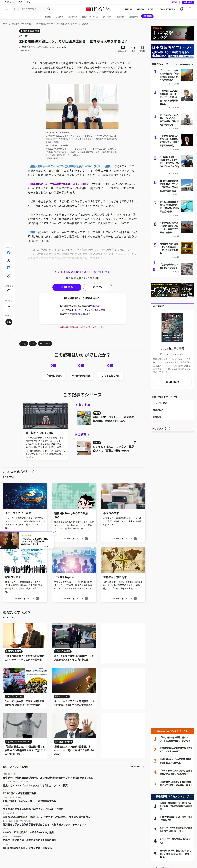The width and height of the screenshot is (197, 868).
Task: Toggle series follow for 精神科医Tomyの心のコリ解消法
Action: [85, 538]
